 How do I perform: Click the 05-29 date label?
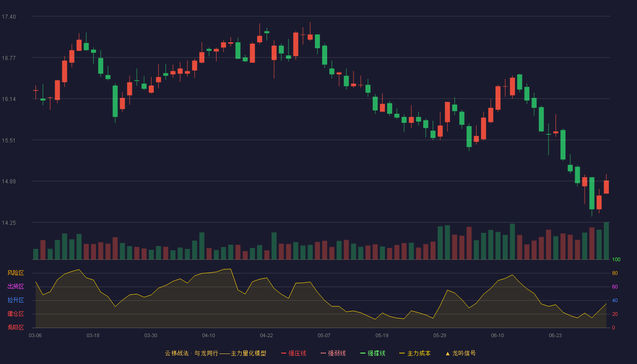(x=440, y=335)
